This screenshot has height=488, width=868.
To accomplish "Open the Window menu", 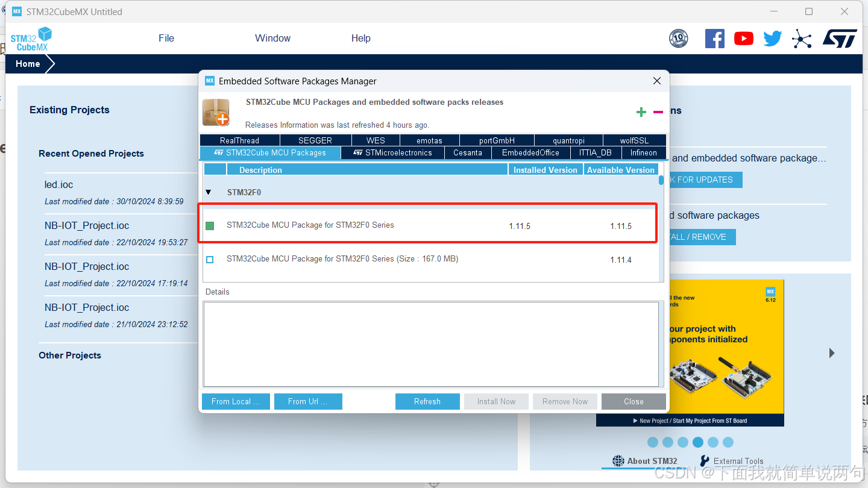I will [272, 38].
